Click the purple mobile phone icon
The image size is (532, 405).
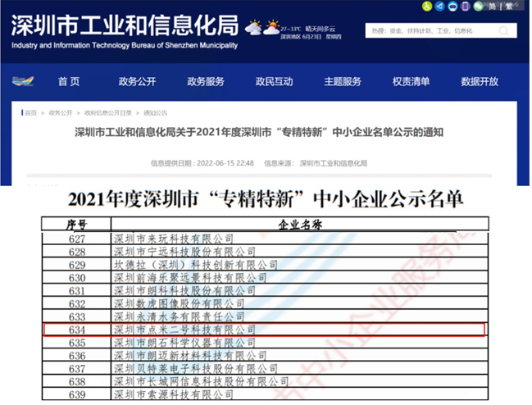click(467, 7)
